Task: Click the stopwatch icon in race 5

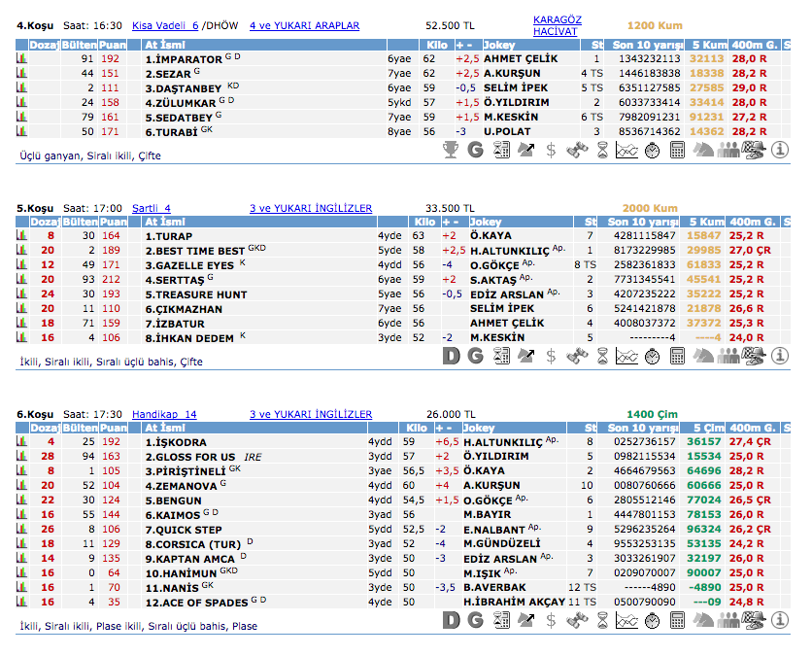Action: [x=653, y=357]
